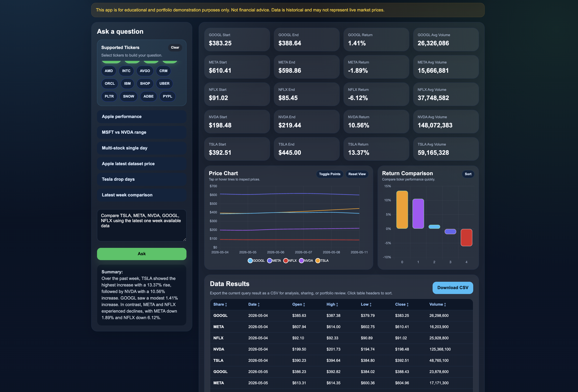This screenshot has height=392, width=578.
Task: Select the CRM ticker chip
Action: tap(163, 71)
